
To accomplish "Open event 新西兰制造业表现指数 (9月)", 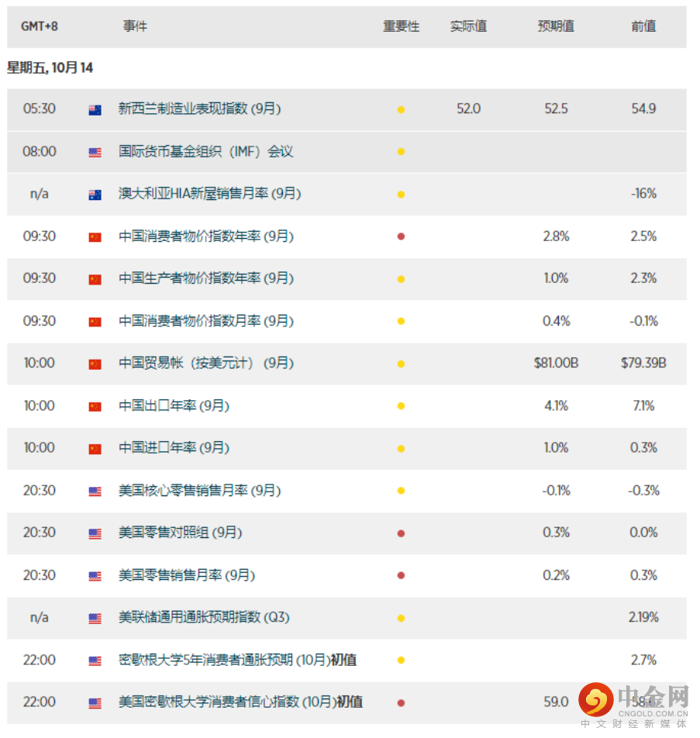I will 199,109.
